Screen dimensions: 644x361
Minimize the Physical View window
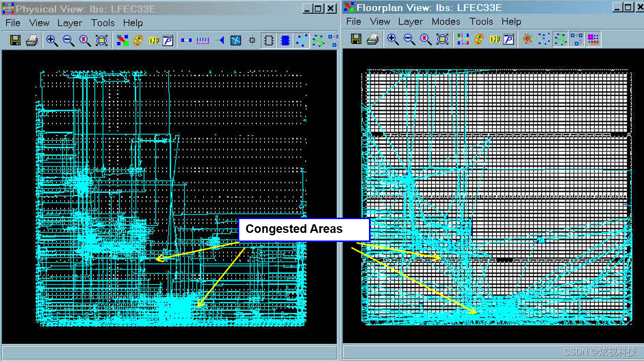click(x=307, y=9)
